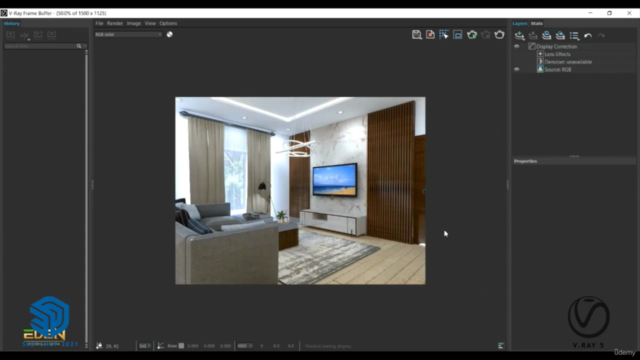The image size is (640, 360).
Task: Open the History search filter dropdown
Action: click(x=84, y=46)
